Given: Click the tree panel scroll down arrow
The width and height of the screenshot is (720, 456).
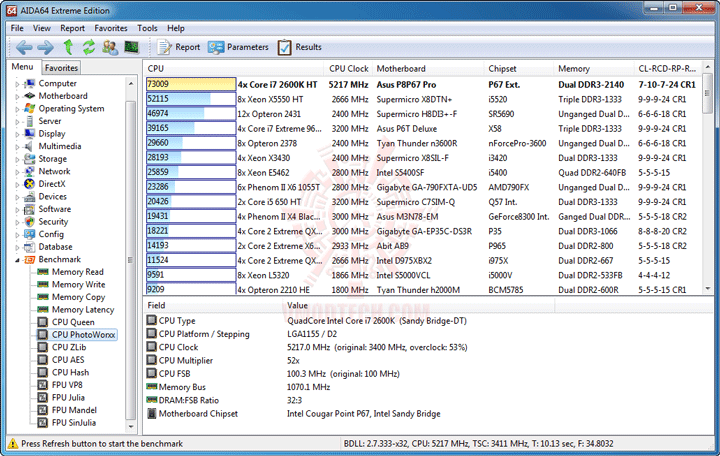Looking at the screenshot, I should [131, 426].
